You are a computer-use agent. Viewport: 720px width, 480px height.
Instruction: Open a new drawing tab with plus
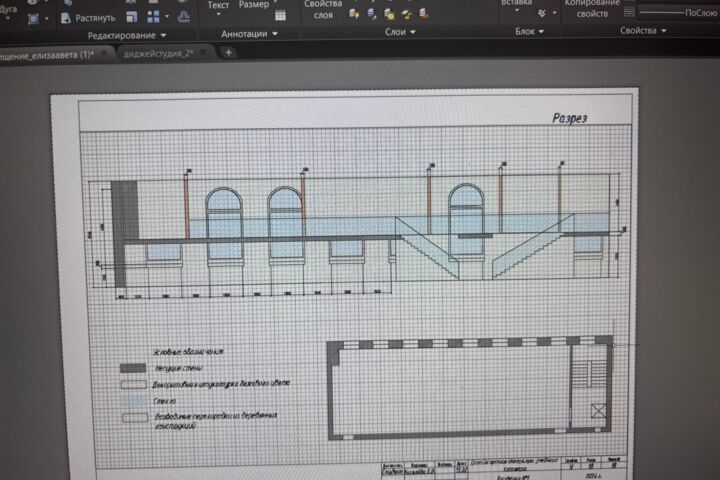pyautogui.click(x=228, y=52)
